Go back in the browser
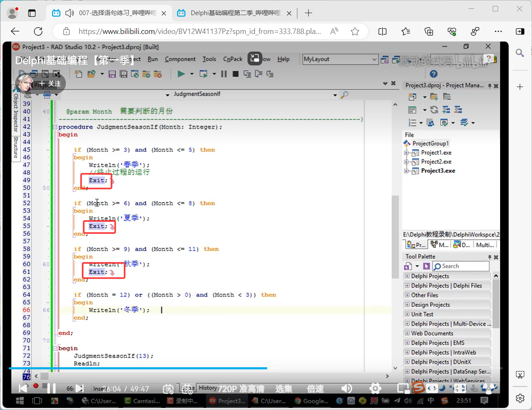This screenshot has height=410, width=532. [15, 31]
